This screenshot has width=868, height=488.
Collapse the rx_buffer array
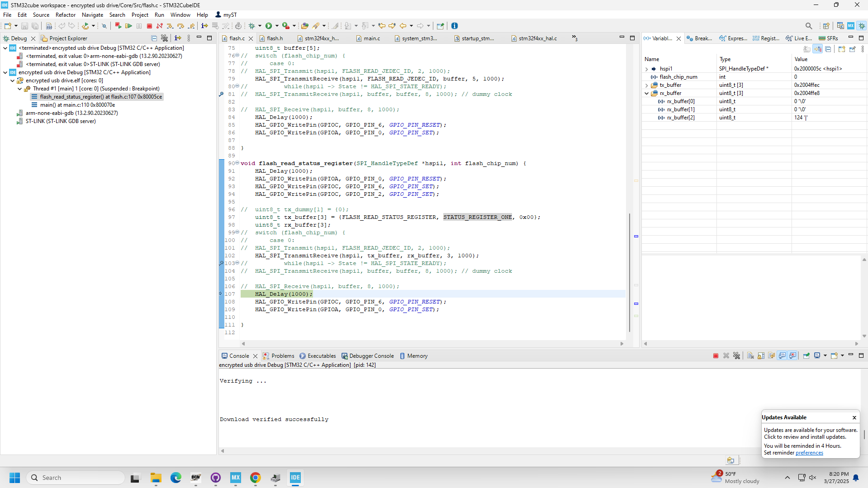(x=647, y=93)
